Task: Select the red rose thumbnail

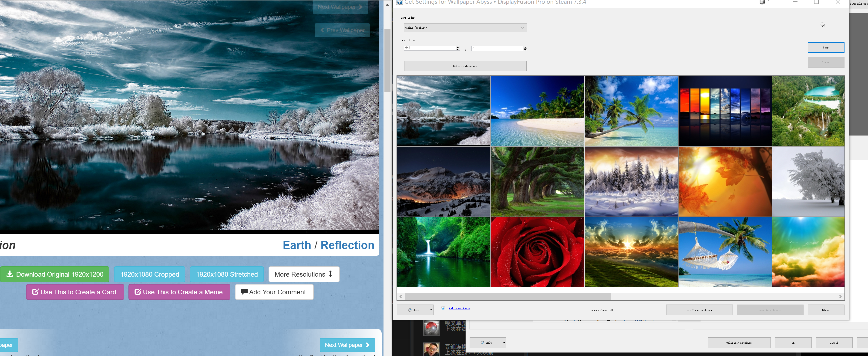Action: (x=537, y=252)
